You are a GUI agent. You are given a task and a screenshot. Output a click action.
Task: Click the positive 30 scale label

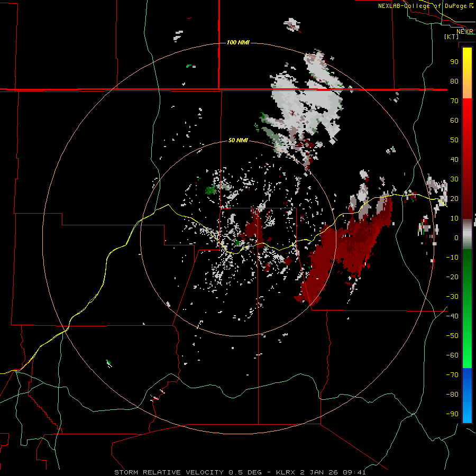coord(454,179)
